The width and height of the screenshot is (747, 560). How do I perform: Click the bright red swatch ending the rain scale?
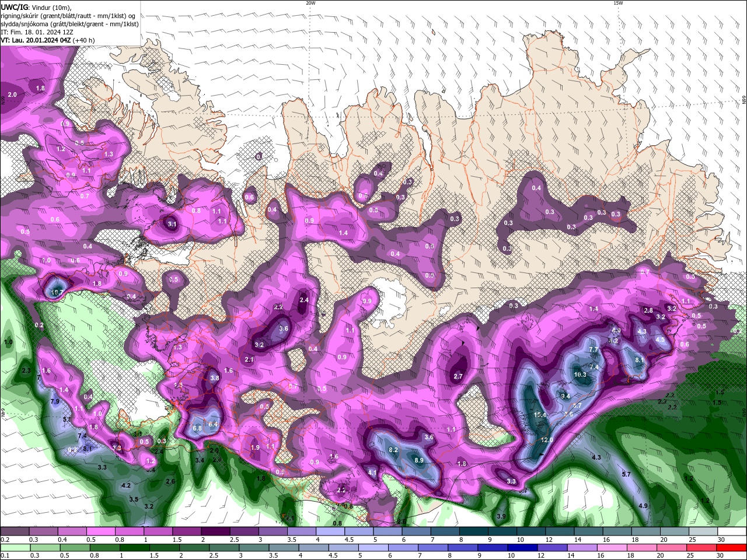[731, 548]
